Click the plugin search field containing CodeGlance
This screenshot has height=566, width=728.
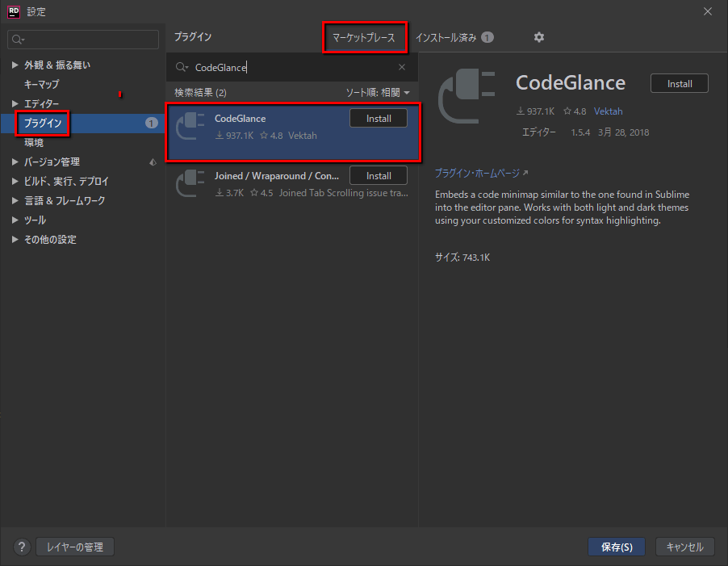click(291, 67)
